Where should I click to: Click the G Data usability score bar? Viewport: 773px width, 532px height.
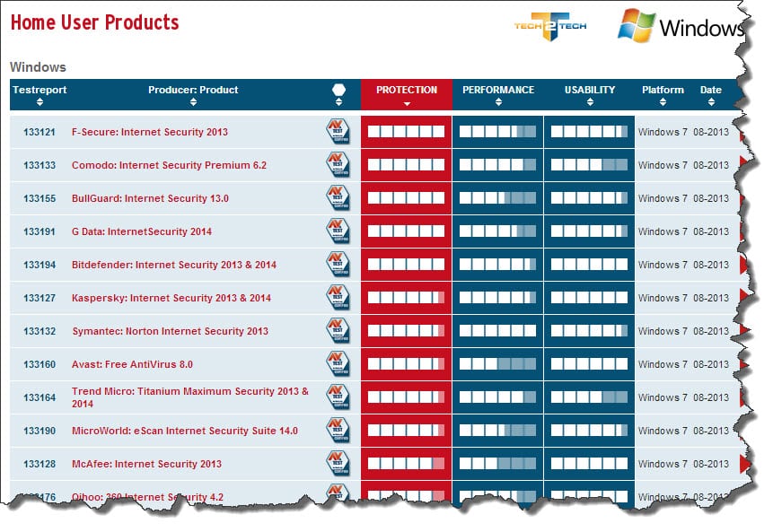click(x=590, y=231)
